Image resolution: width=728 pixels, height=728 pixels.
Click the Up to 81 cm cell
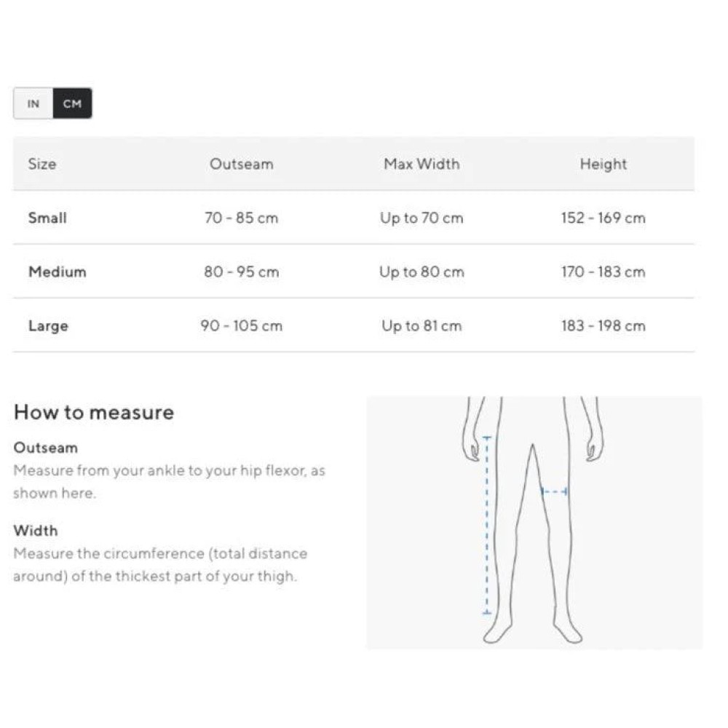pos(422,325)
